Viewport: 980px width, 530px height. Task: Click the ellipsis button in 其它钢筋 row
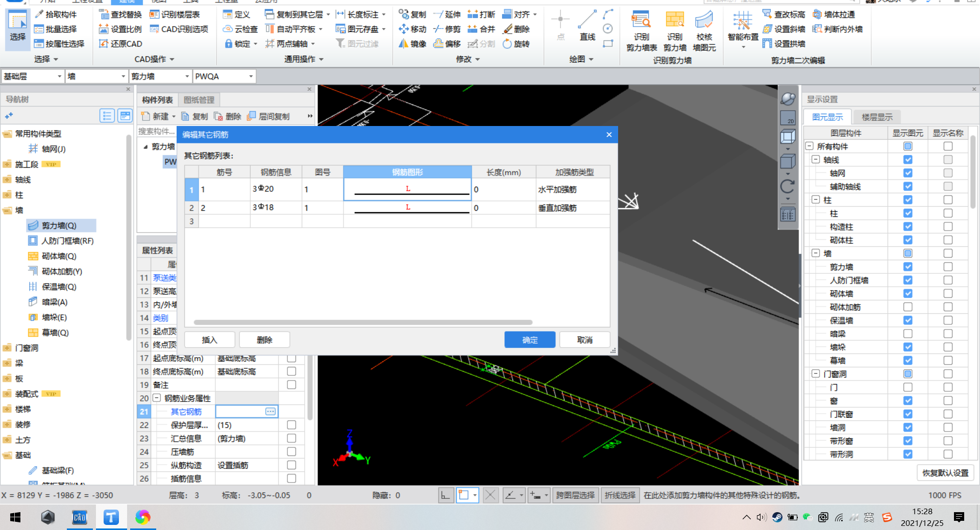[271, 411]
